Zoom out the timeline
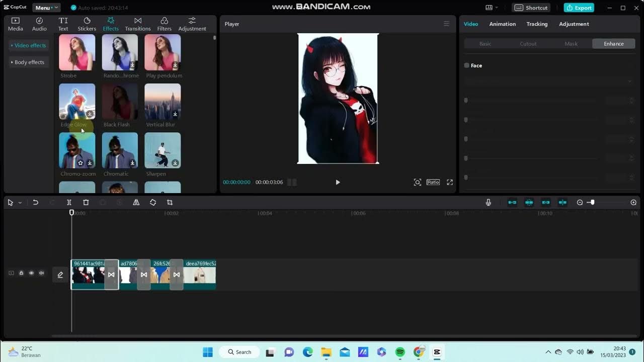 click(x=580, y=202)
